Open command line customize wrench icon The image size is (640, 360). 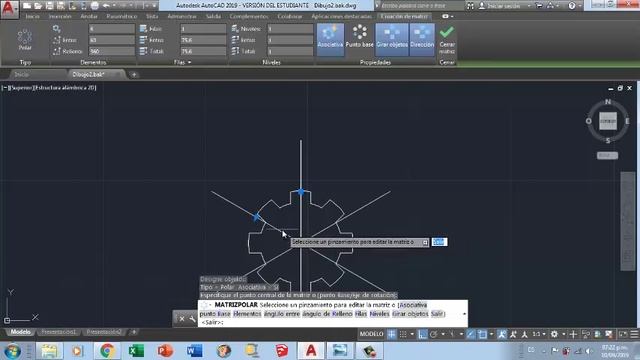(x=192, y=319)
